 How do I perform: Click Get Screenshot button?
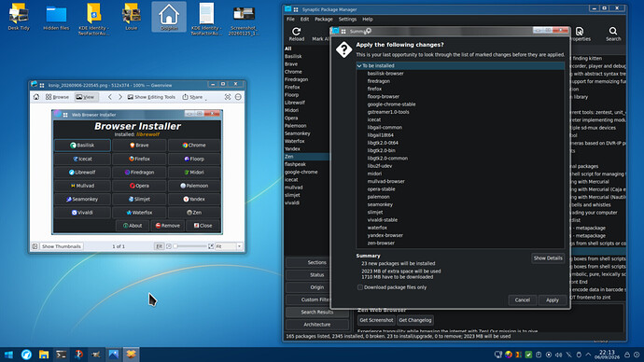(376, 320)
